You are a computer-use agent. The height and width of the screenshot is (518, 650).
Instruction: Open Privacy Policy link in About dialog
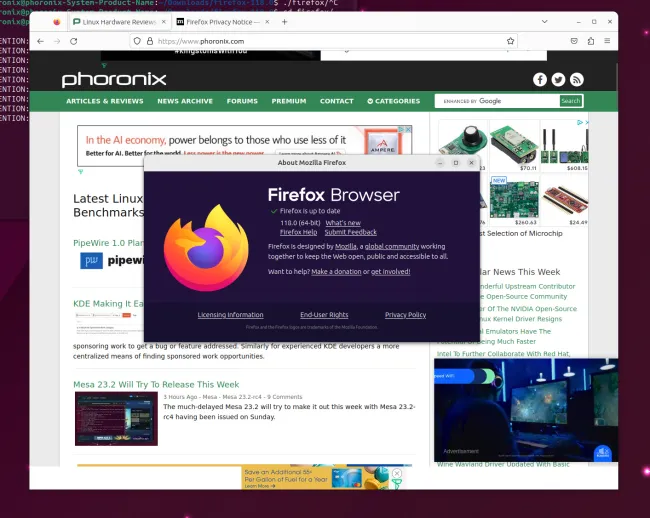pyautogui.click(x=405, y=315)
